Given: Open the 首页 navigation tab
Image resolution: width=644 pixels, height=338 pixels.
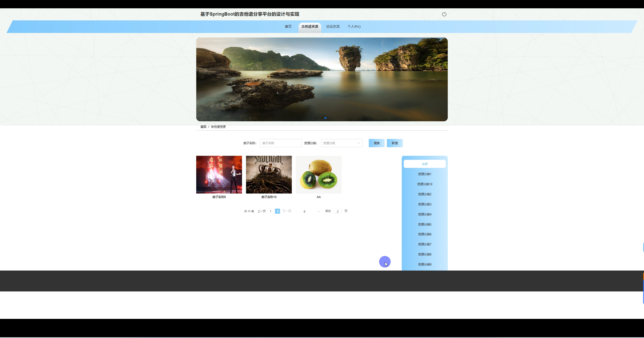Looking at the screenshot, I should [x=288, y=26].
